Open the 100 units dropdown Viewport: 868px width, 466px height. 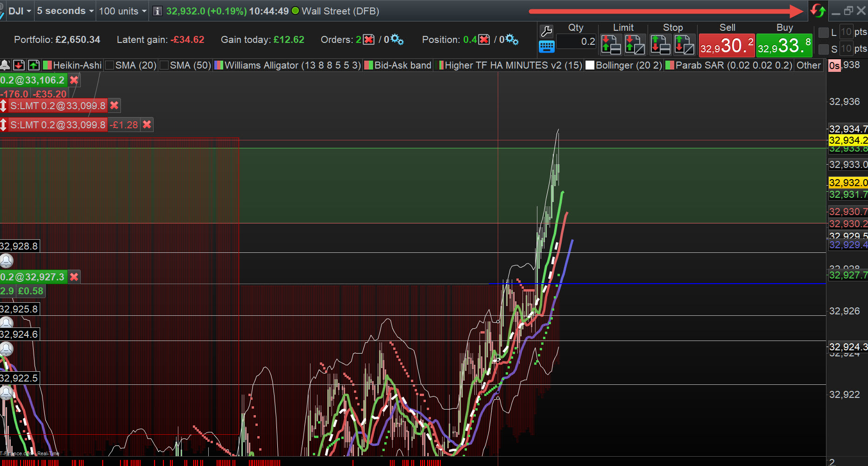[x=122, y=11]
